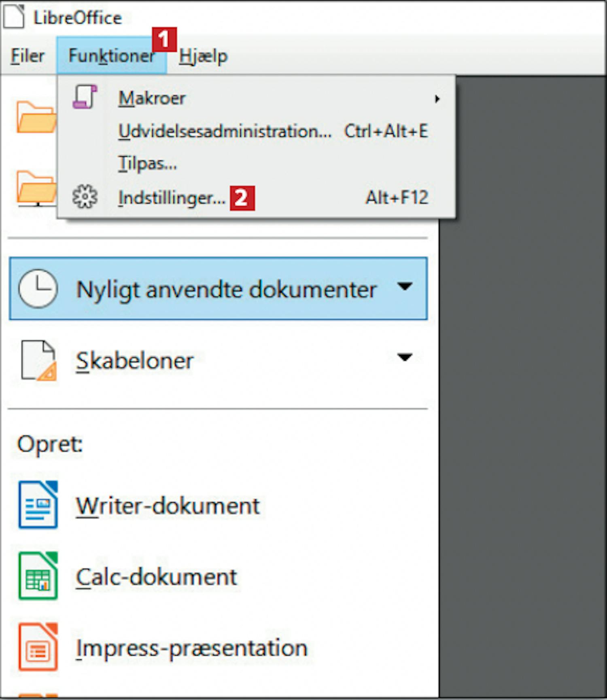Screen dimensions: 607x700
Task: Expand the Nyligt anvendte dokumenter dropdown arrow
Action: tap(405, 286)
